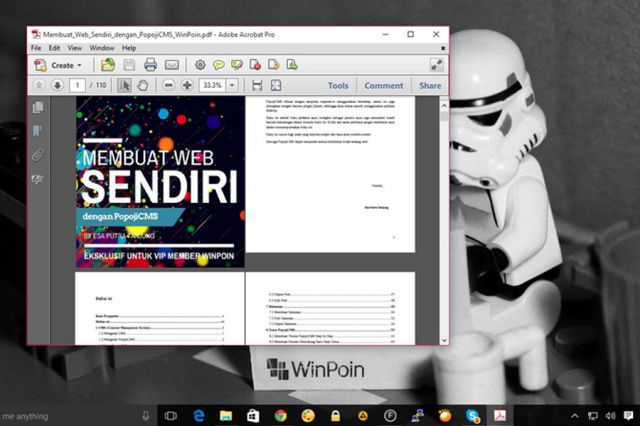The image size is (640, 426).
Task: Close the document via menu bar X
Action: point(443,48)
